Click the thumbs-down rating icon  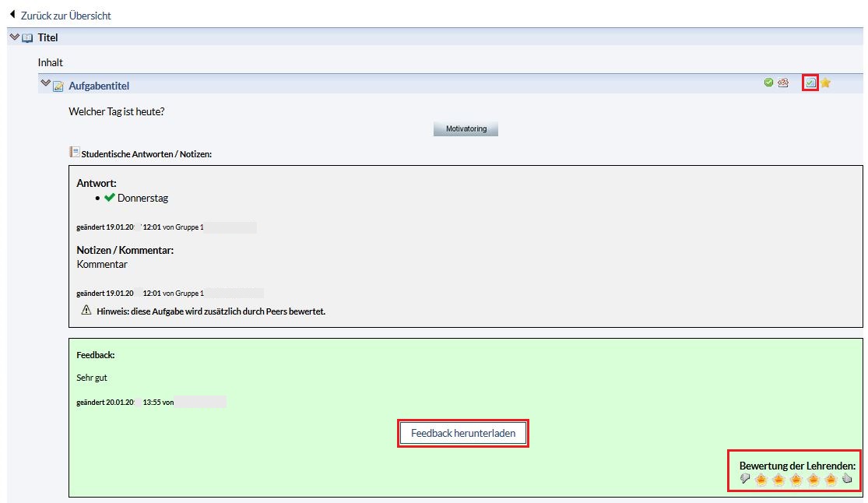tap(745, 479)
